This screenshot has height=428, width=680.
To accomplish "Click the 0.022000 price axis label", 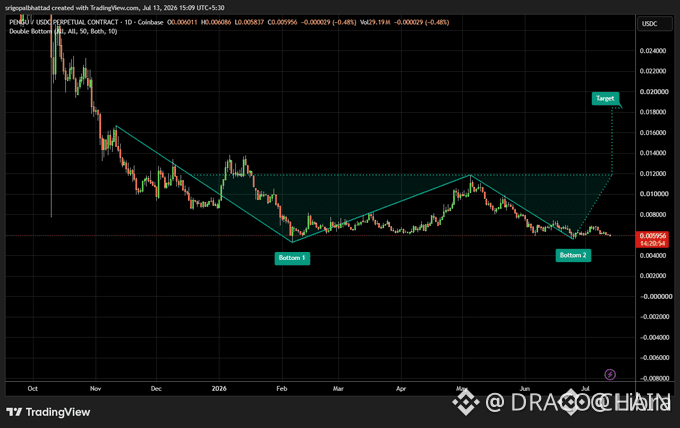I will [653, 71].
